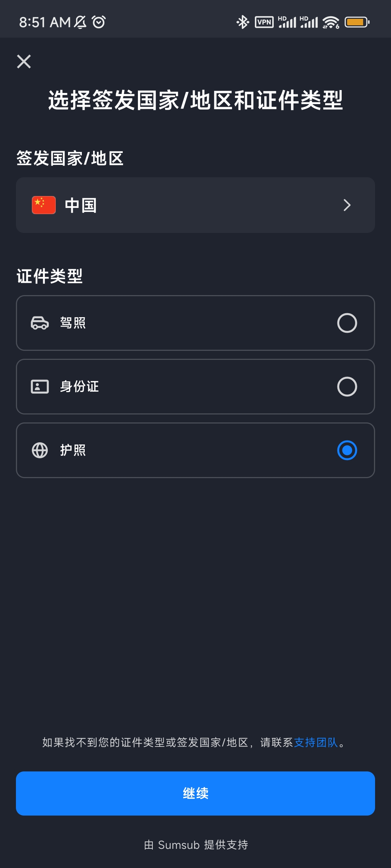Expand the country chevron arrow

pos(347,205)
